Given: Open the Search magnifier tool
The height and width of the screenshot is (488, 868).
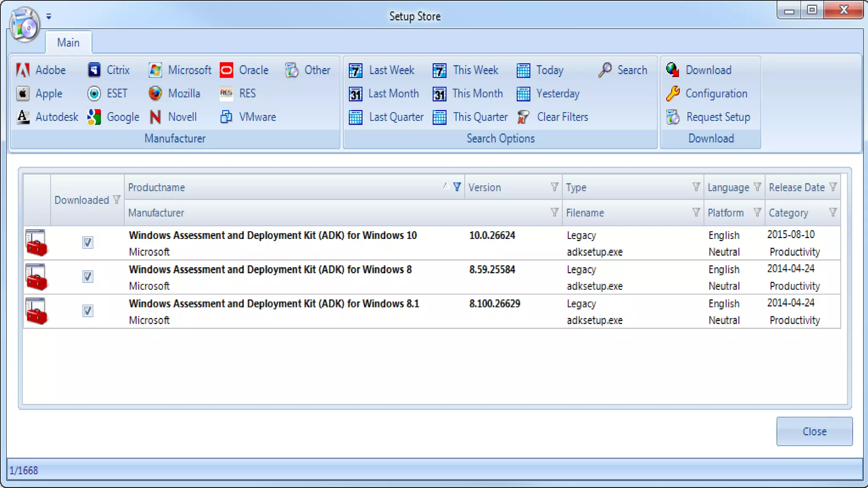Looking at the screenshot, I should 605,70.
